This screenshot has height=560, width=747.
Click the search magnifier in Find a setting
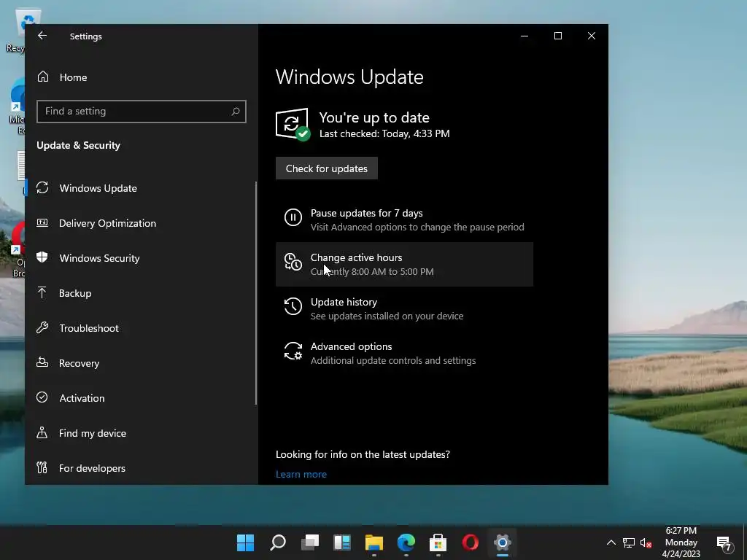[x=236, y=112]
